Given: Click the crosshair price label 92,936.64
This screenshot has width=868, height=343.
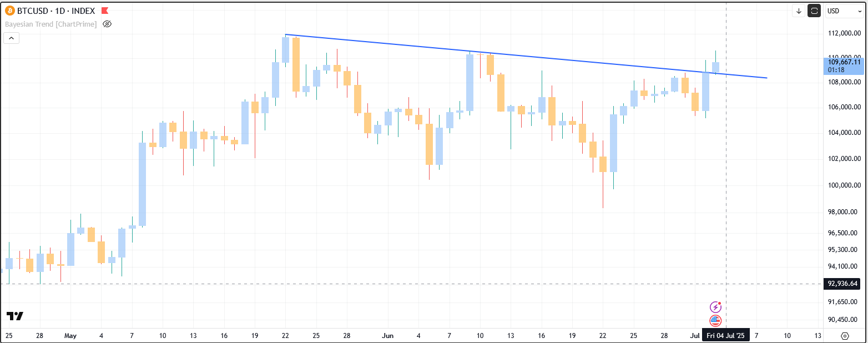Looking at the screenshot, I should [x=842, y=284].
